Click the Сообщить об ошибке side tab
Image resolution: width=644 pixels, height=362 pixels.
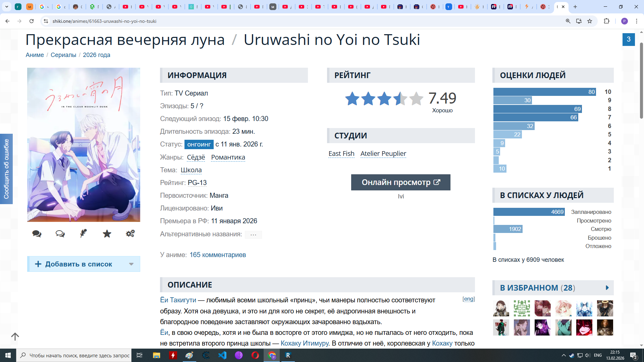tap(6, 169)
